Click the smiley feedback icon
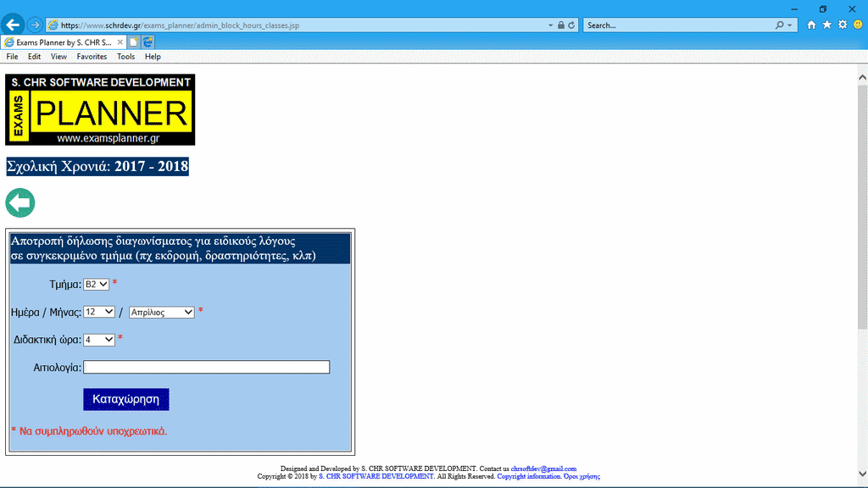This screenshot has height=488, width=868. (x=858, y=25)
